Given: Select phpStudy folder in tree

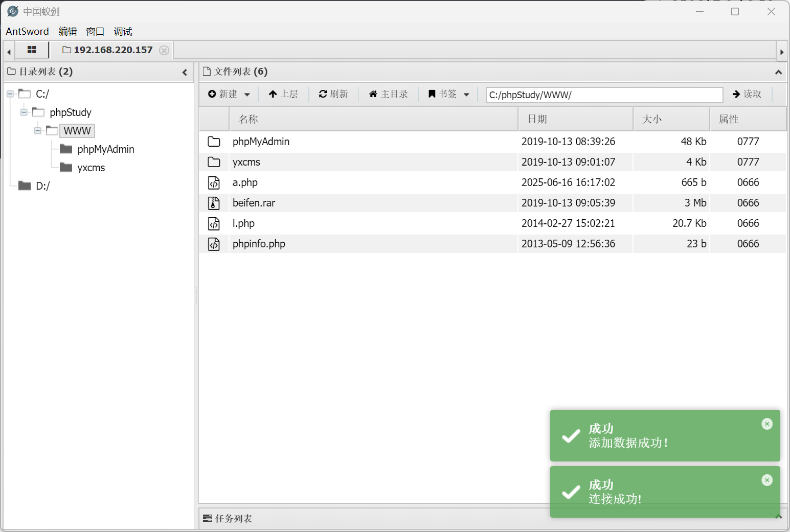Looking at the screenshot, I should [71, 112].
